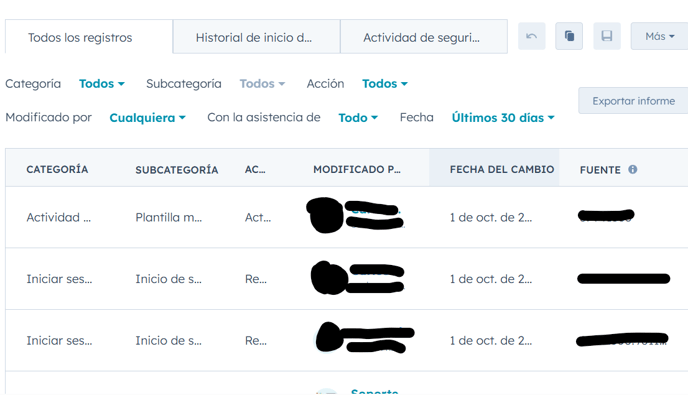Open the Modificado por Cualquiera dropdown
Screen dimensions: 688x395
pos(147,118)
